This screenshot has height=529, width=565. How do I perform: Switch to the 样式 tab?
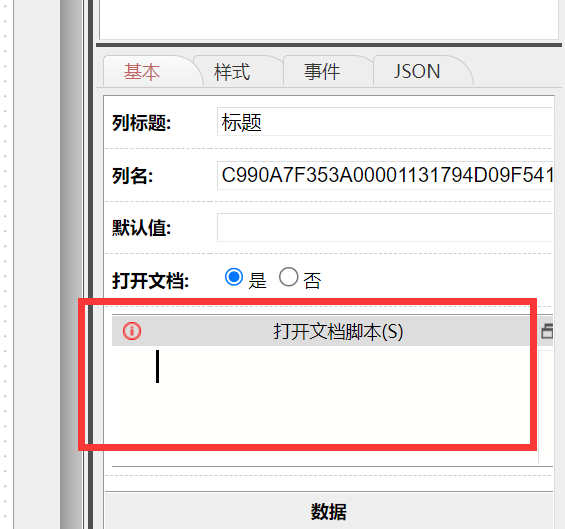pyautogui.click(x=232, y=72)
